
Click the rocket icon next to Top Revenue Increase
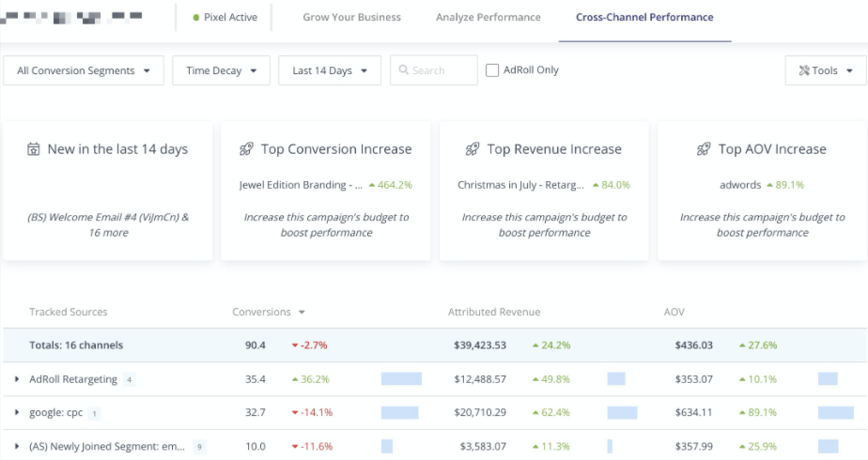(473, 149)
